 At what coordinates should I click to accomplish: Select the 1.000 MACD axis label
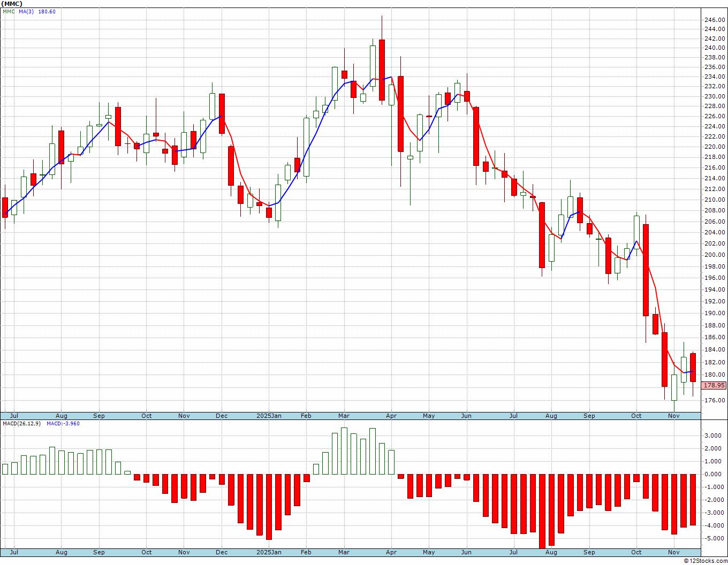(712, 461)
